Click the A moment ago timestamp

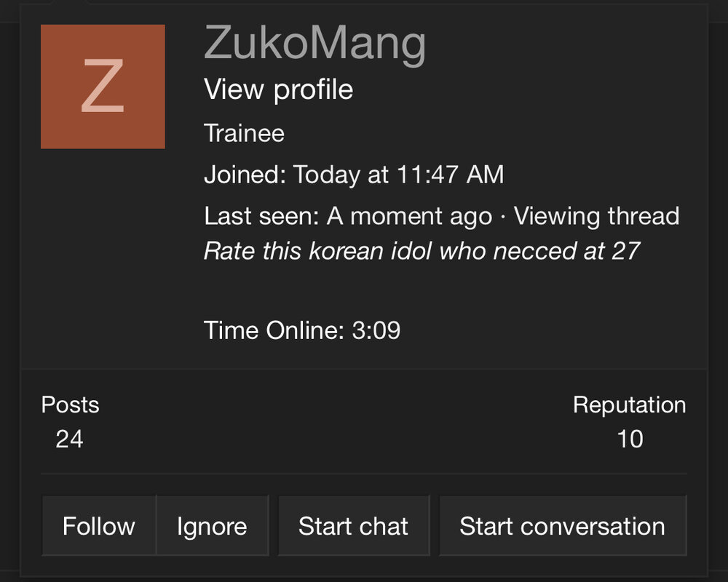click(x=409, y=216)
